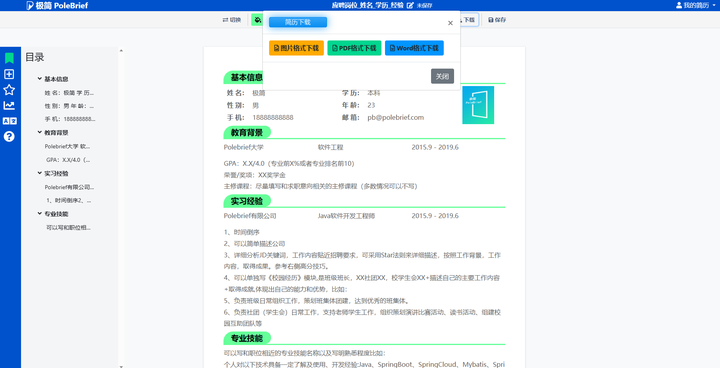
Task: Click the 切换 toolbar button
Action: point(231,20)
